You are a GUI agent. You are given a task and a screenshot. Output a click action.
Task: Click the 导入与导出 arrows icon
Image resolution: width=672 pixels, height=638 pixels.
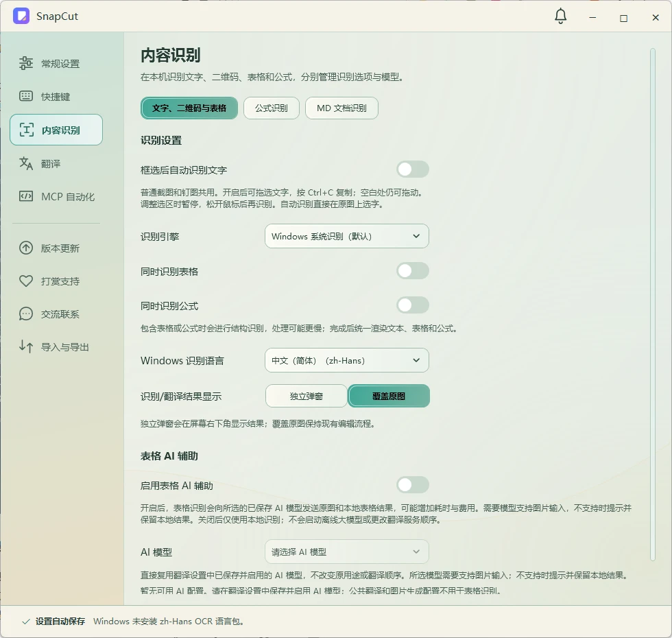tap(26, 346)
